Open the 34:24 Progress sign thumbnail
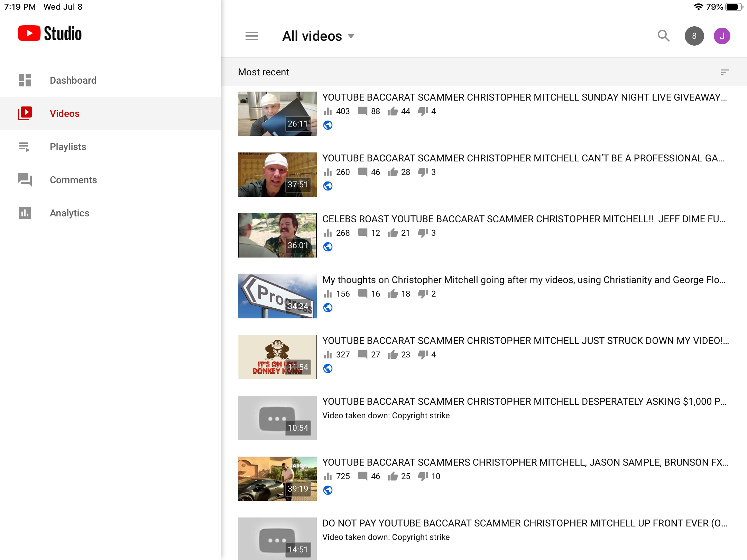Image resolution: width=747 pixels, height=560 pixels. click(277, 296)
